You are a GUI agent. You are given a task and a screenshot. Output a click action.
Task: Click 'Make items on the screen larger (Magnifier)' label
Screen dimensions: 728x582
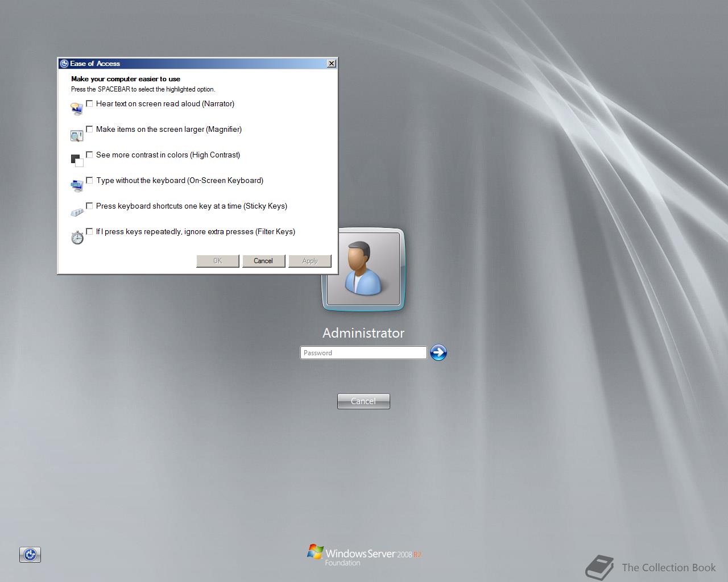click(x=169, y=130)
